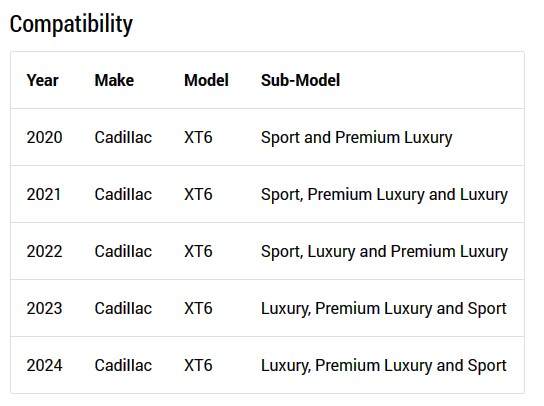Select 'Sport, Premium Luxury and Luxury' cell
Screen dimensions: 544x406
384,195
